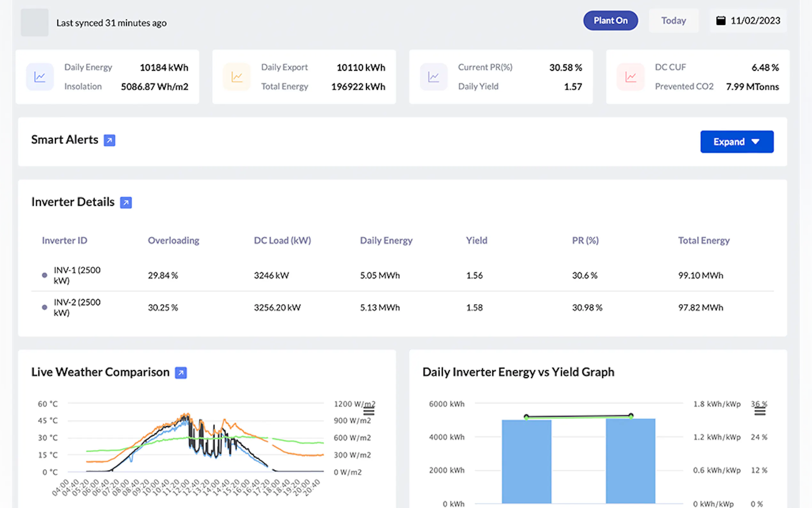Select the Today filter

pyautogui.click(x=673, y=21)
